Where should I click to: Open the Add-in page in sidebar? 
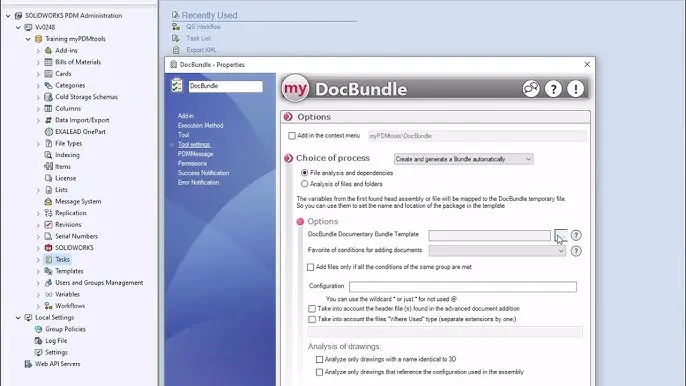click(186, 116)
